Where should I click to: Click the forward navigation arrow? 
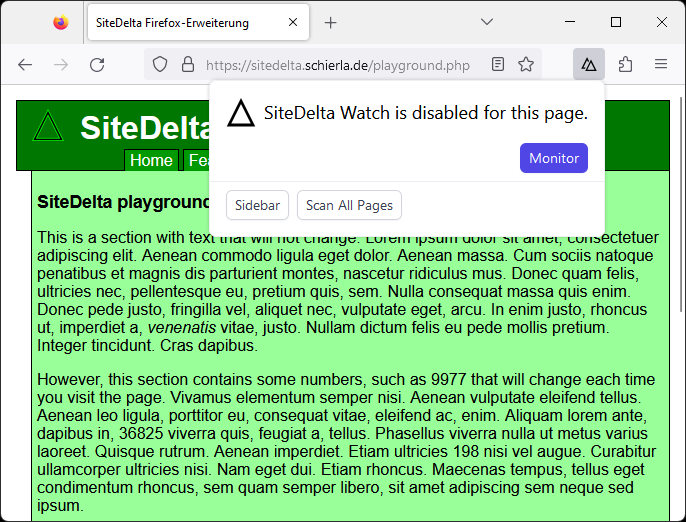tap(61, 65)
